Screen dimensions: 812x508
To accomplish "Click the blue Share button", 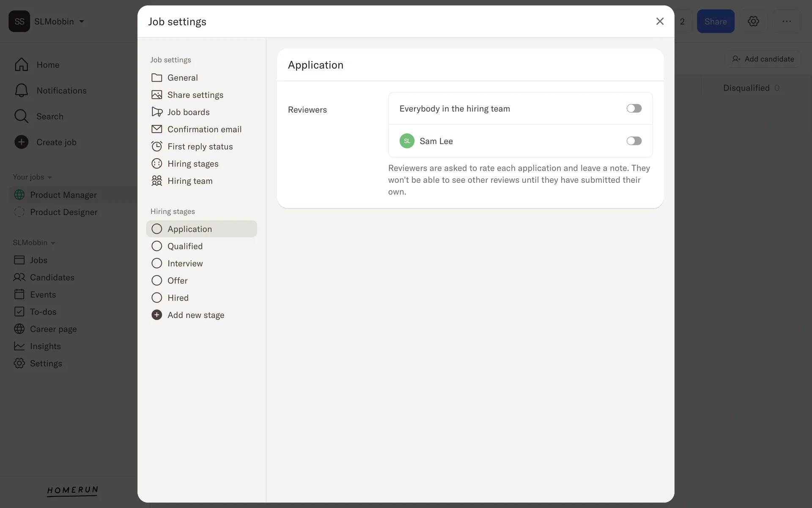I will point(715,22).
